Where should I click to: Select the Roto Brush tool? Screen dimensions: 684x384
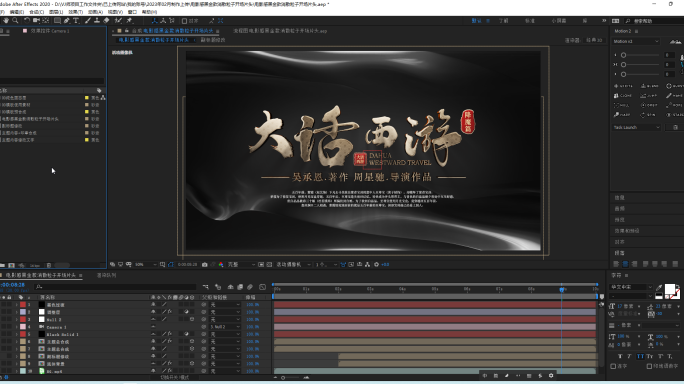(x=118, y=21)
